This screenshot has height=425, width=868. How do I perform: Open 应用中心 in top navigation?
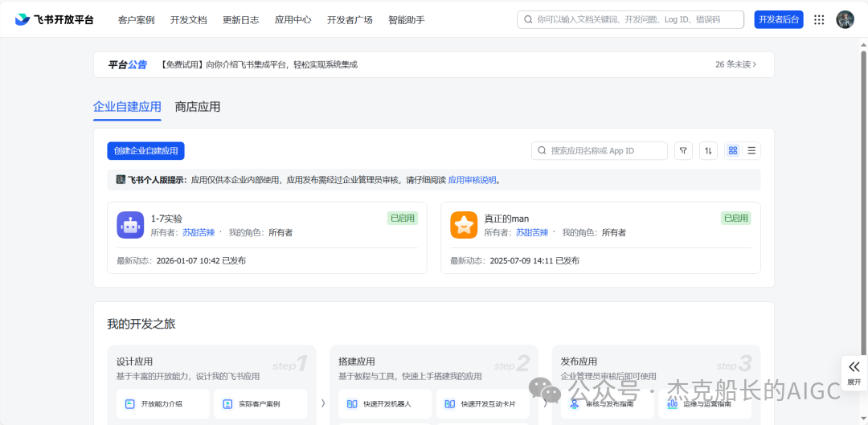pyautogui.click(x=293, y=19)
